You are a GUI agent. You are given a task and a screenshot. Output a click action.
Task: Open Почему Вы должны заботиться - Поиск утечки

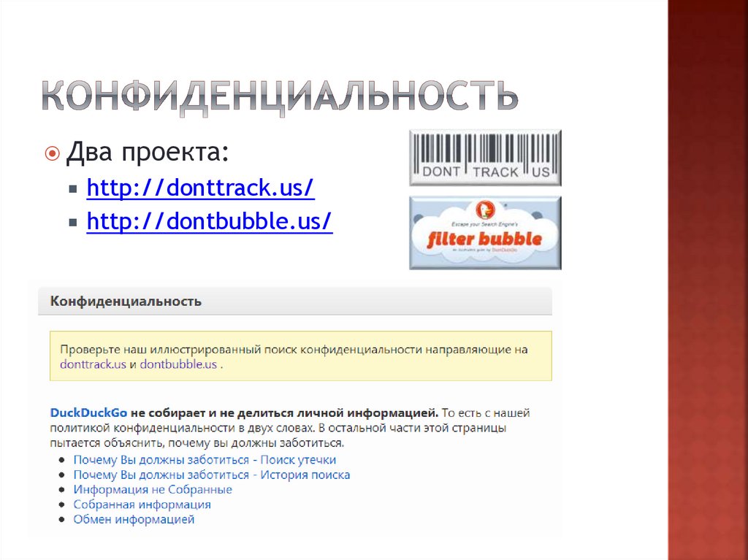point(205,460)
